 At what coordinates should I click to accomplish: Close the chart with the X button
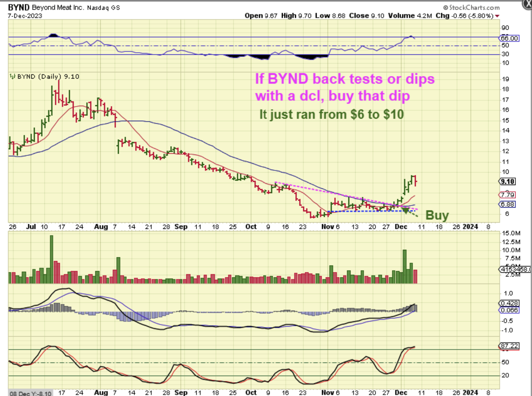[527, 3]
